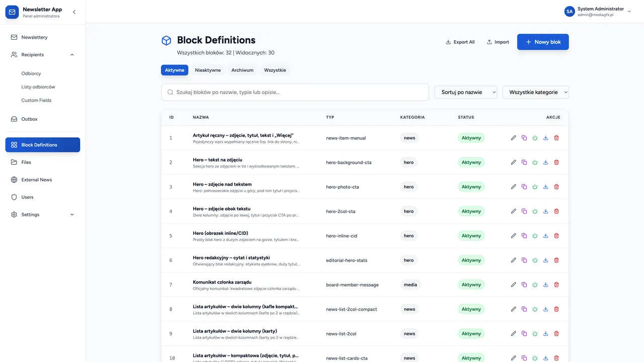The image size is (644, 362).
Task: Expand the Settings section in the sidebar
Action: coord(43,215)
